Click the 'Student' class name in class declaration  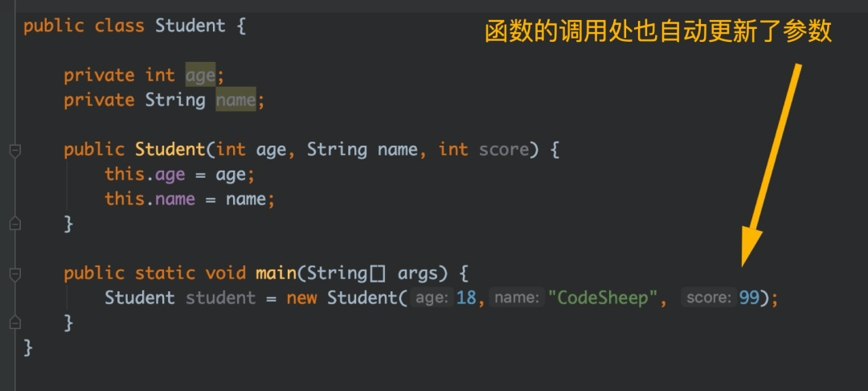pos(190,26)
